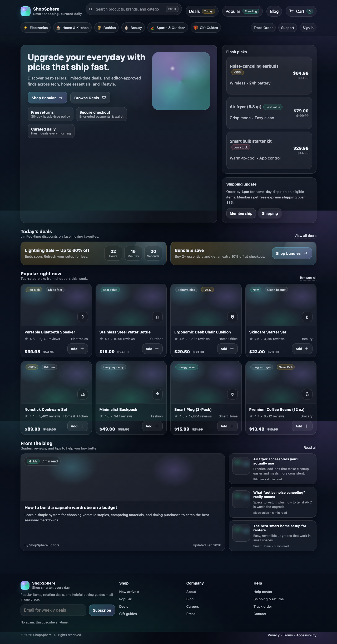This screenshot has height=644, width=337.
Task: Click the Email for weekly deals field
Action: [53, 610]
